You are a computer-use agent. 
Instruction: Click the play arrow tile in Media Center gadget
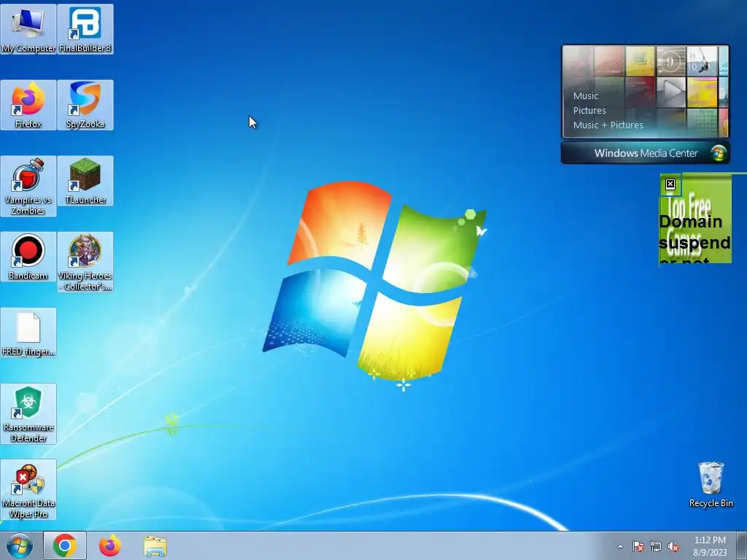pyautogui.click(x=671, y=91)
